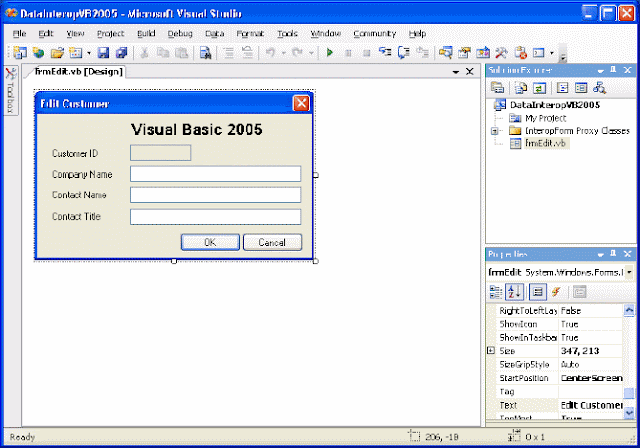Close the frmEdit.vb design document
The height and width of the screenshot is (448, 640).
click(x=470, y=71)
